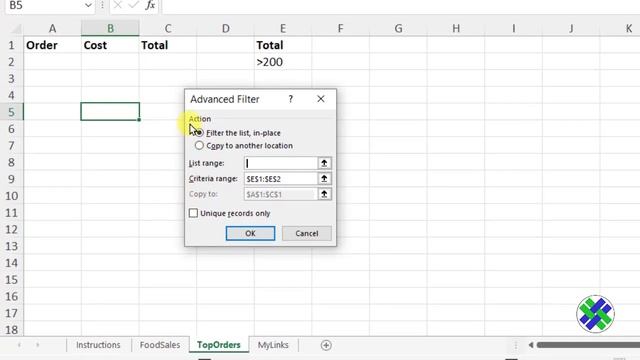Click the Criteria range collapse arrow icon

324,179
